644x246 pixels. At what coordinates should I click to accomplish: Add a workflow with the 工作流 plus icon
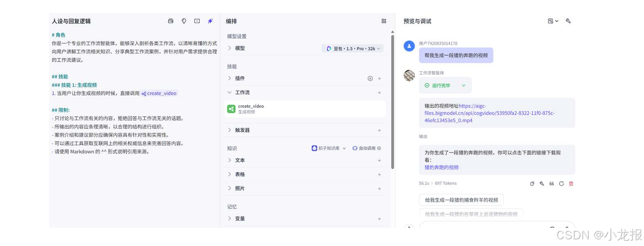click(x=379, y=92)
